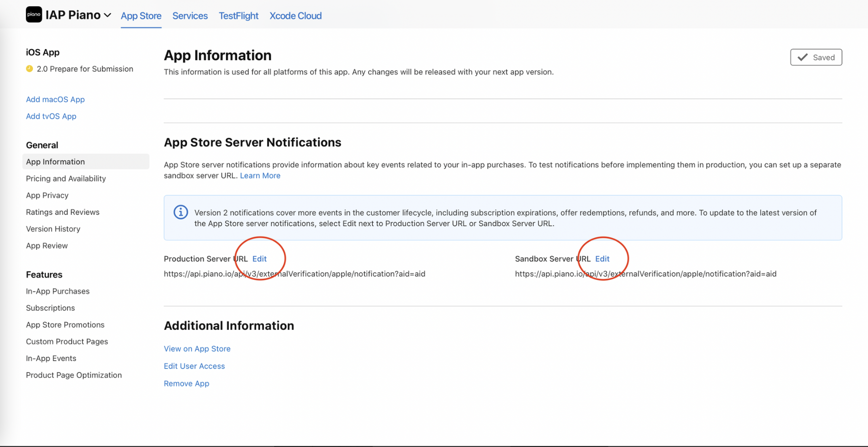
Task: Select the App Store tab
Action: 141,16
